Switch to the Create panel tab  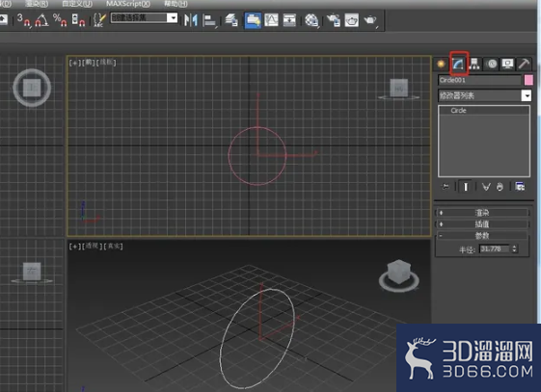(441, 64)
